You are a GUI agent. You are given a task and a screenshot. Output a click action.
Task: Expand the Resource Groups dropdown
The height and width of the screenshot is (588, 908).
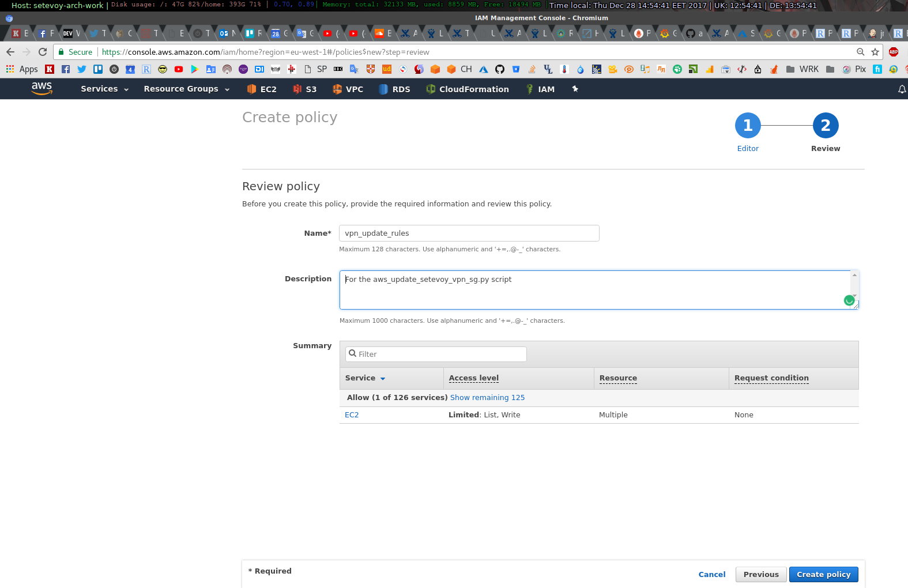(187, 89)
